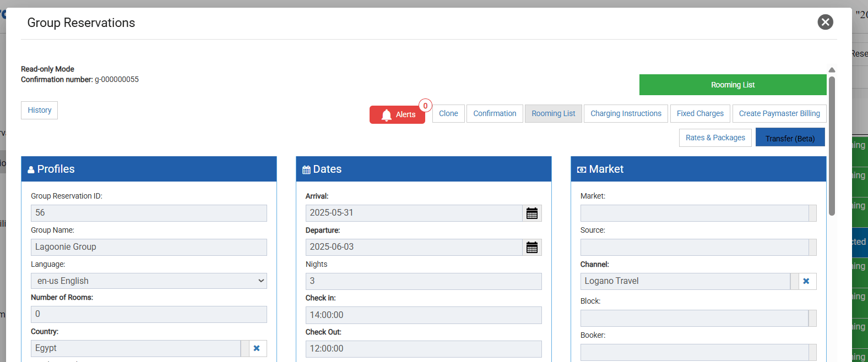868x362 pixels.
Task: Click Create Paymaster Billing
Action: [x=779, y=113]
